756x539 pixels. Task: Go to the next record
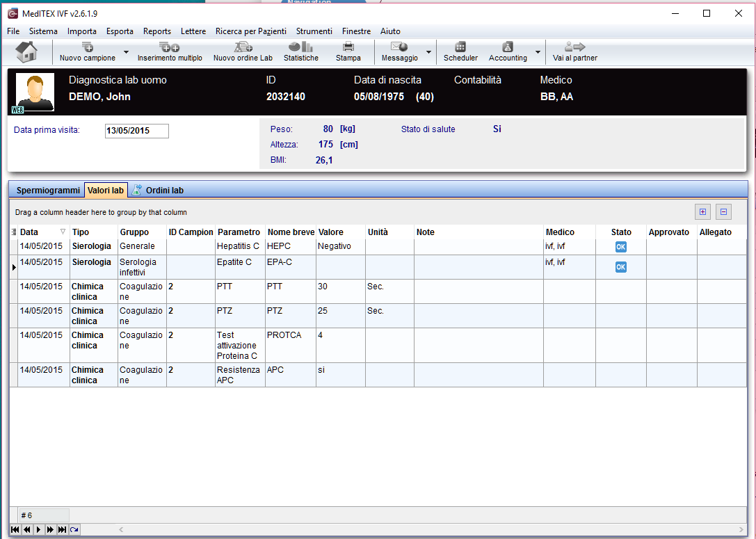[x=38, y=529]
